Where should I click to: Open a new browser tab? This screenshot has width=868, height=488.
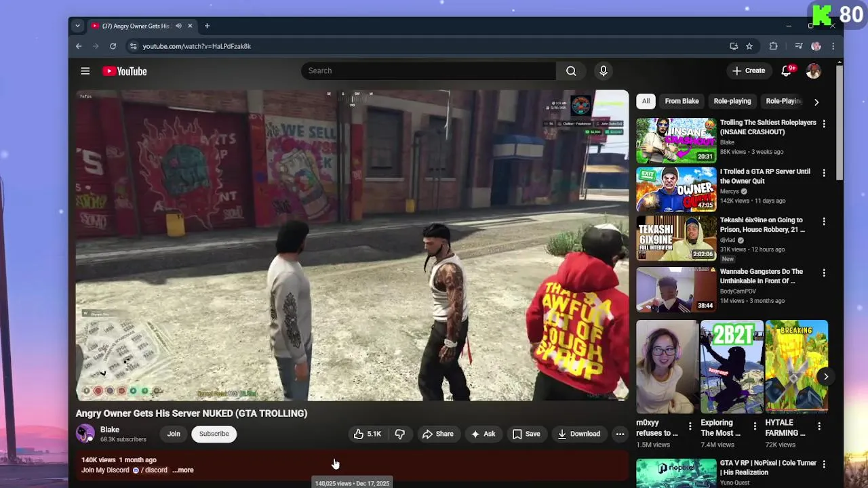click(207, 26)
